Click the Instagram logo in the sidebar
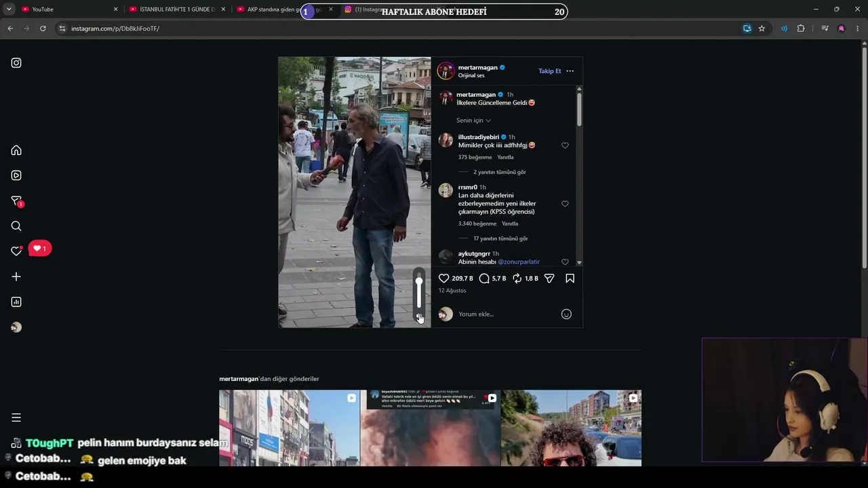The height and width of the screenshot is (488, 868). (16, 63)
